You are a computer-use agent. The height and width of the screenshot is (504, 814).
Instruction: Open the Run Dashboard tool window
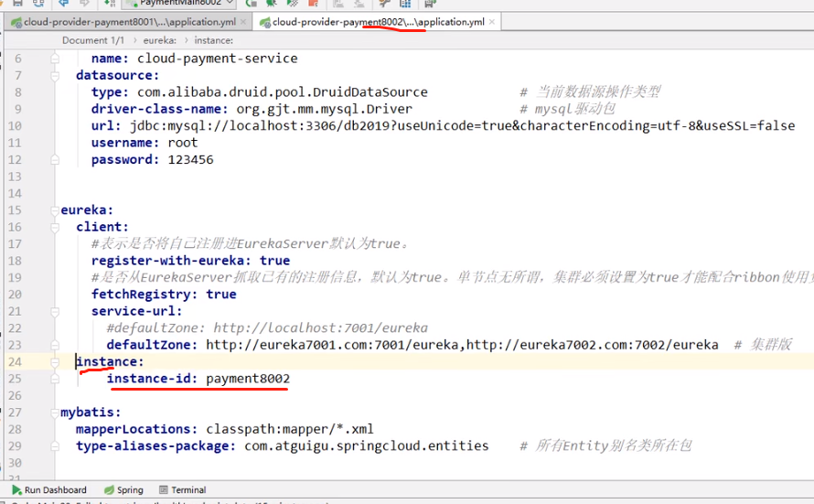point(49,489)
